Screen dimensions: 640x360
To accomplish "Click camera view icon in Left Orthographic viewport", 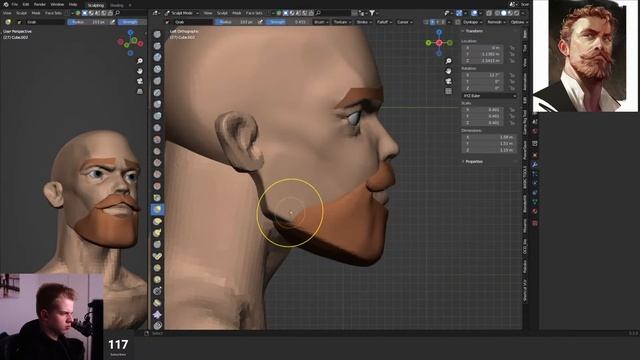I will pyautogui.click(x=448, y=81).
